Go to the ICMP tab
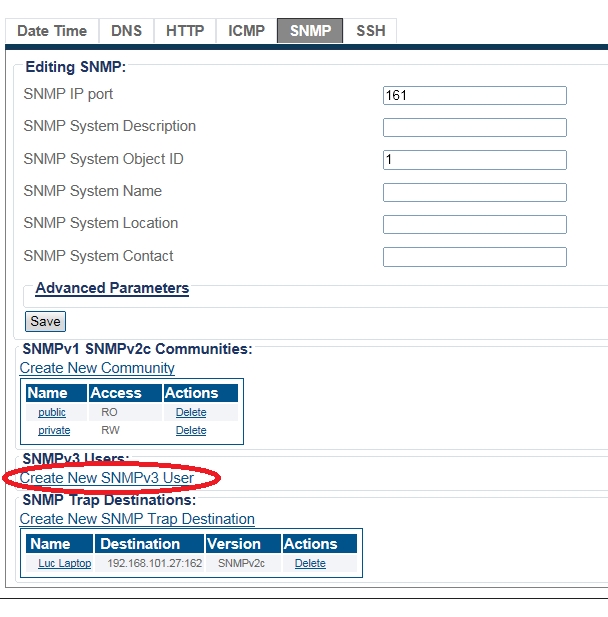 click(247, 31)
